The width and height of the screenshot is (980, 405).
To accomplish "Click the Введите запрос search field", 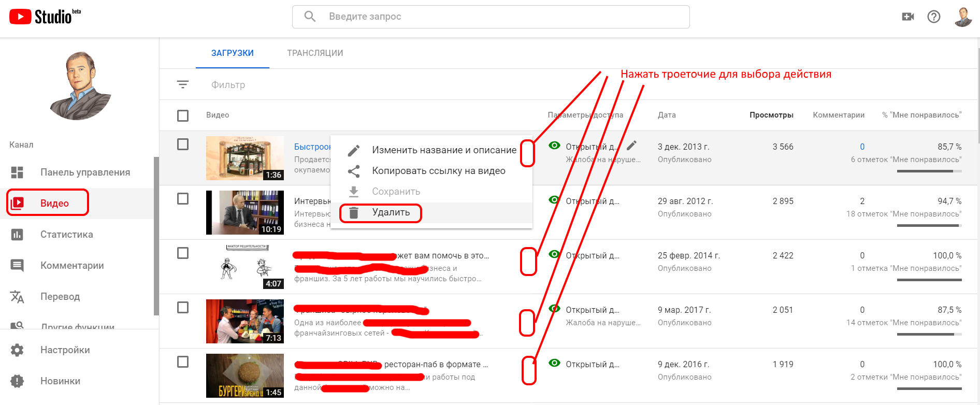I will click(x=491, y=17).
